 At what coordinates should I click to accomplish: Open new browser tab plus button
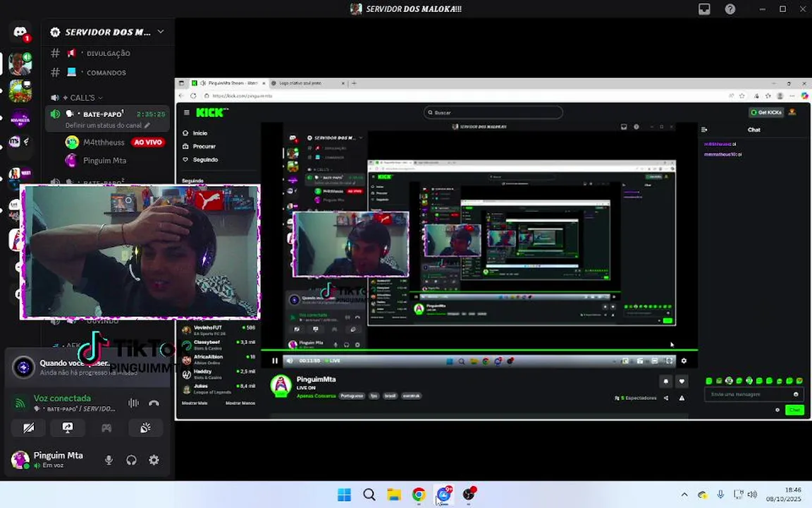355,83
